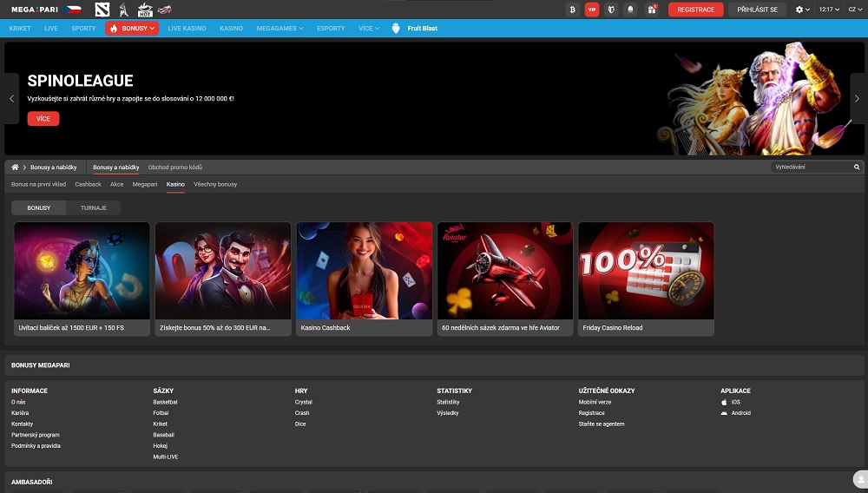Select the BONUSY toggle button

click(x=39, y=208)
